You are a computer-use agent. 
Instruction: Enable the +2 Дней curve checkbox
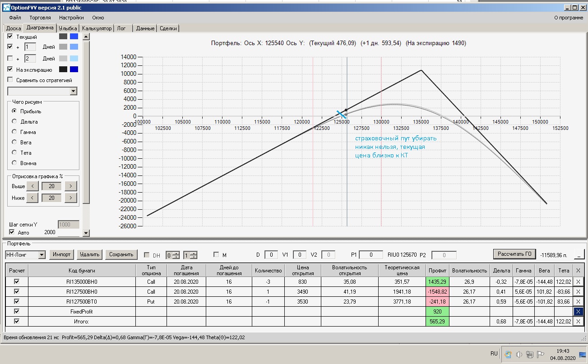pos(10,58)
